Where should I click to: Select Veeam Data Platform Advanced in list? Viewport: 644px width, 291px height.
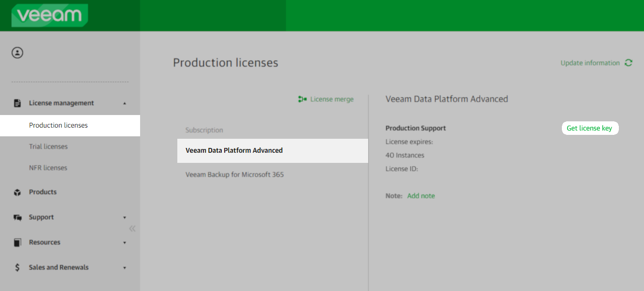coord(272,150)
